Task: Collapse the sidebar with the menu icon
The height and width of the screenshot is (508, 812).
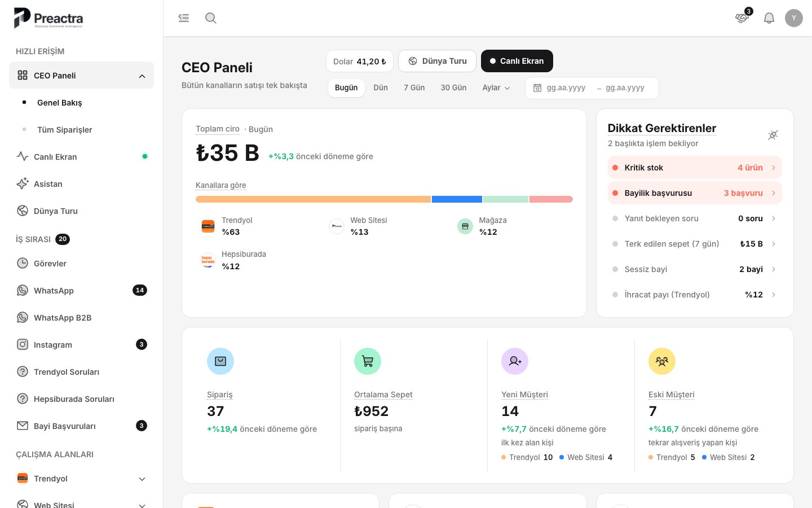Action: point(184,18)
